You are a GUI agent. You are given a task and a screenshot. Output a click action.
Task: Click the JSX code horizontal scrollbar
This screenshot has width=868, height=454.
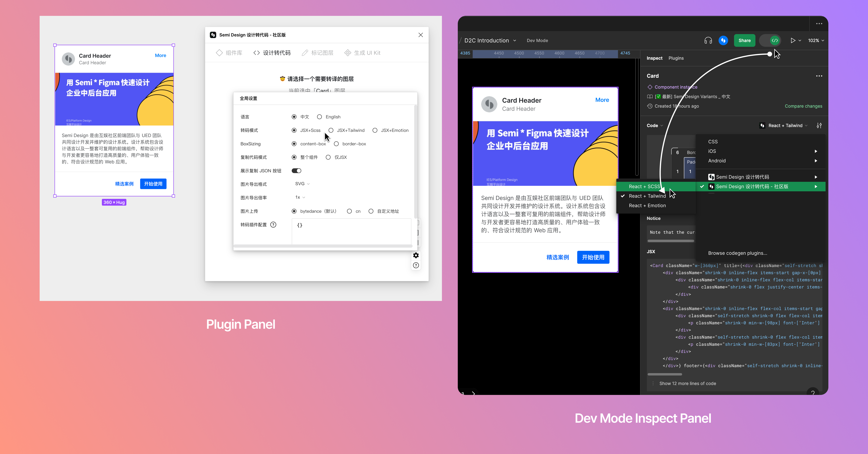(x=664, y=374)
